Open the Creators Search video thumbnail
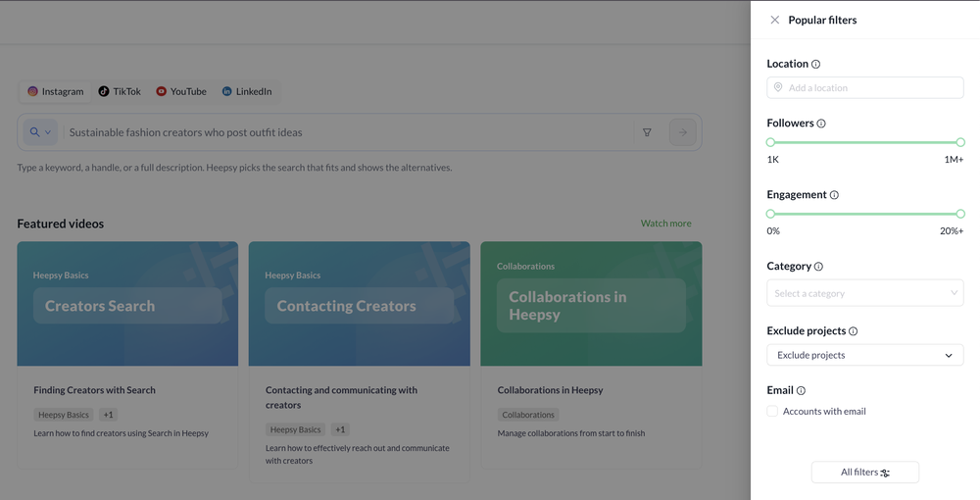Image resolution: width=980 pixels, height=500 pixels. 127,304
